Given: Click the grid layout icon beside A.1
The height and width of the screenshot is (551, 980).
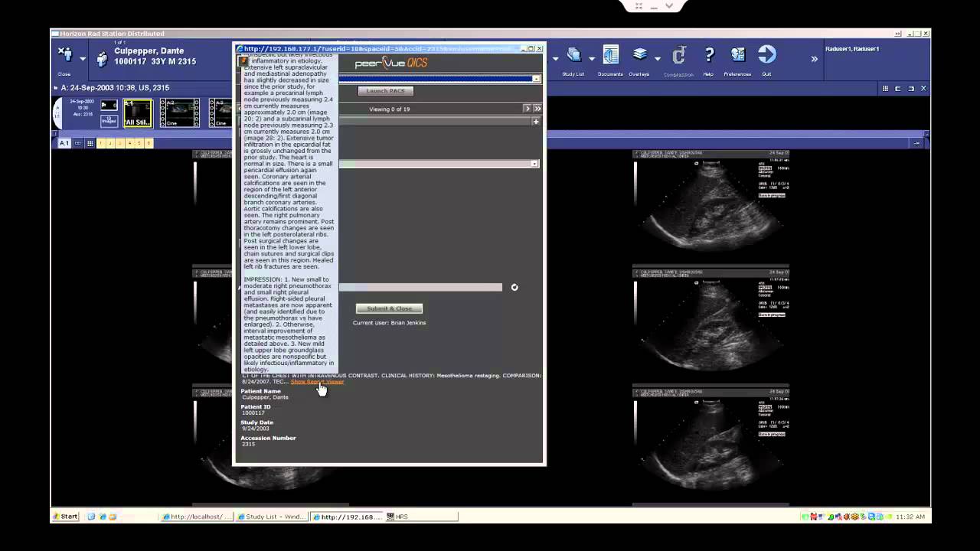Looking at the screenshot, I should [x=90, y=143].
